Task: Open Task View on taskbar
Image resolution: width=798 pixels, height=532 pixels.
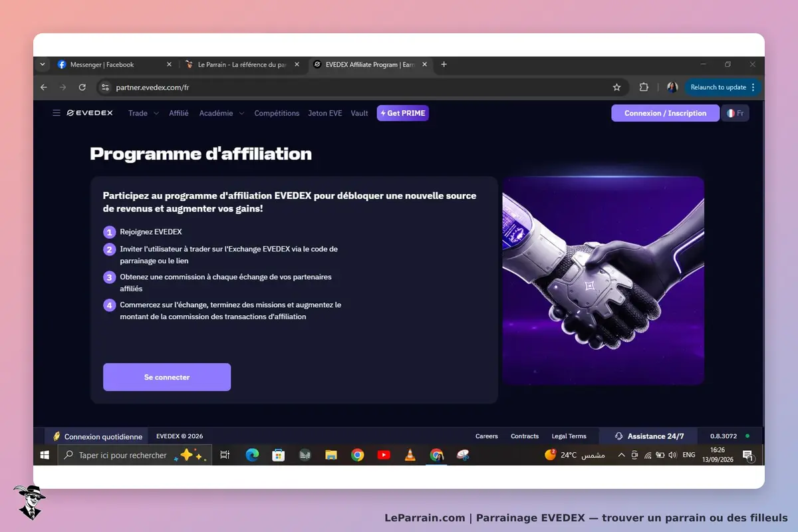Action: click(x=225, y=455)
